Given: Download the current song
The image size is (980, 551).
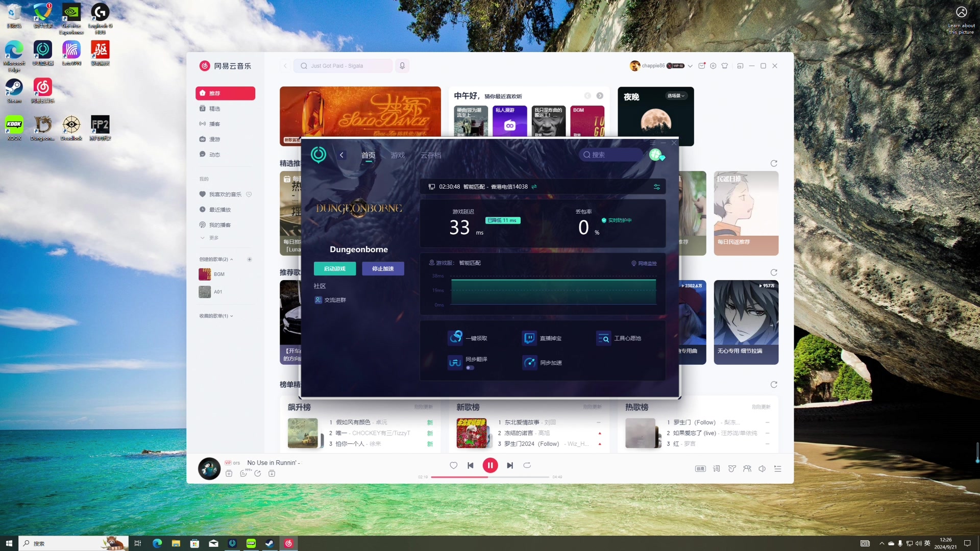Looking at the screenshot, I should [272, 473].
